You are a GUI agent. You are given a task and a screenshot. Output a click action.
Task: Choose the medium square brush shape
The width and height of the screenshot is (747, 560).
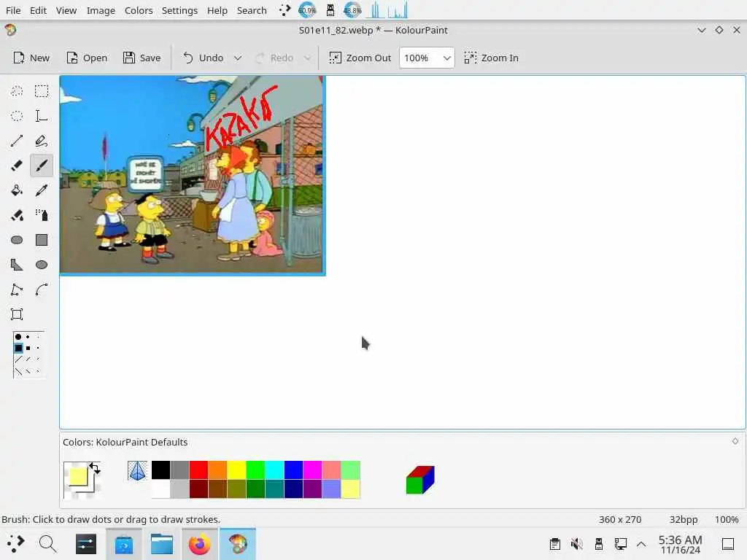28,348
